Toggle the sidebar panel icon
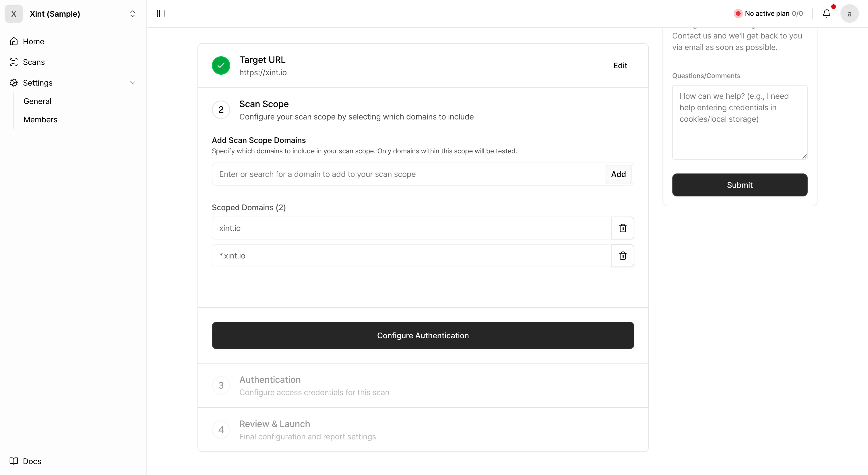 [161, 13]
